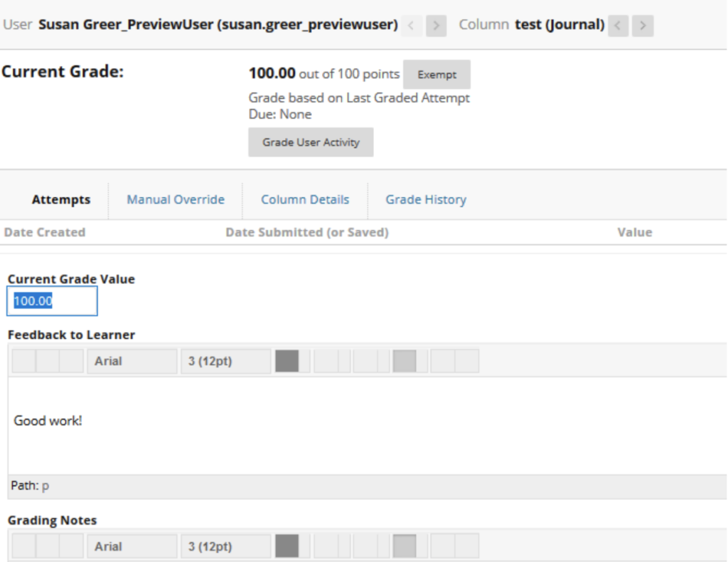Image resolution: width=728 pixels, height=562 pixels.
Task: Click light gray highlight swatch in Grading Notes toolbar
Action: pyautogui.click(x=404, y=546)
